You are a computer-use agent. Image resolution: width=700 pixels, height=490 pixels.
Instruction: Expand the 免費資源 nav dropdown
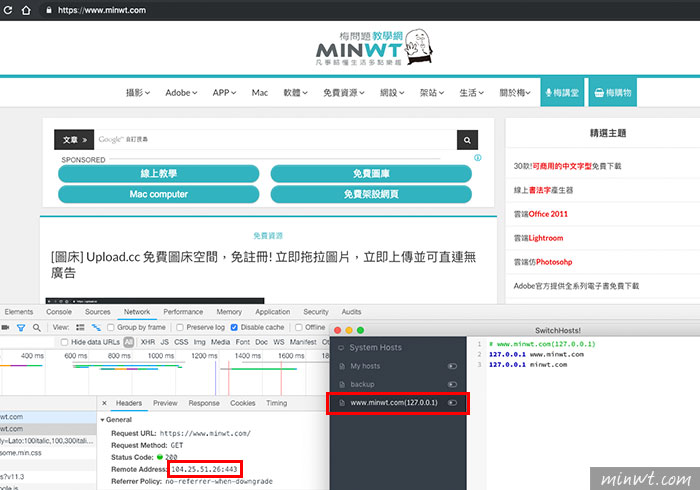(x=344, y=93)
